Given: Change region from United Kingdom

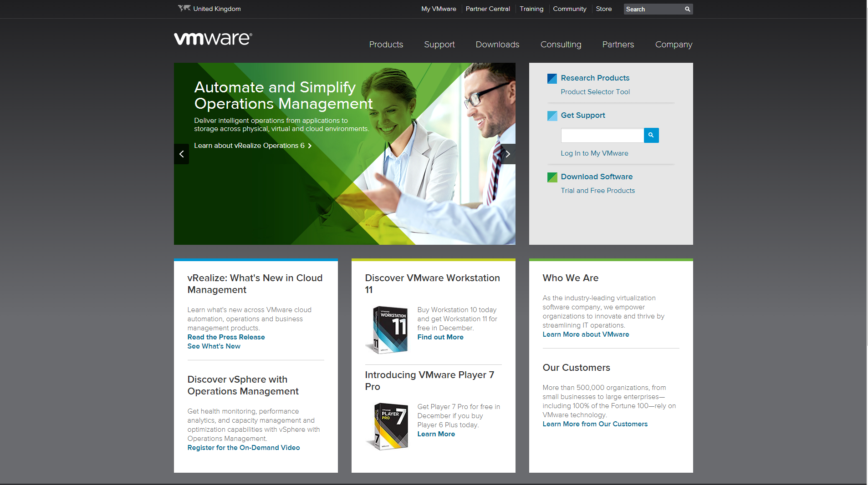Looking at the screenshot, I should pos(217,9).
